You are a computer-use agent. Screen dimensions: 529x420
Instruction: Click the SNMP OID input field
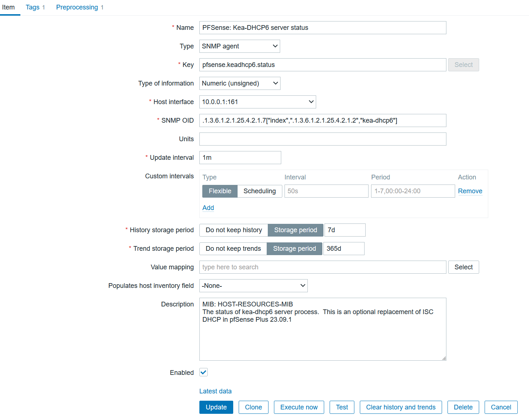pyautogui.click(x=322, y=120)
